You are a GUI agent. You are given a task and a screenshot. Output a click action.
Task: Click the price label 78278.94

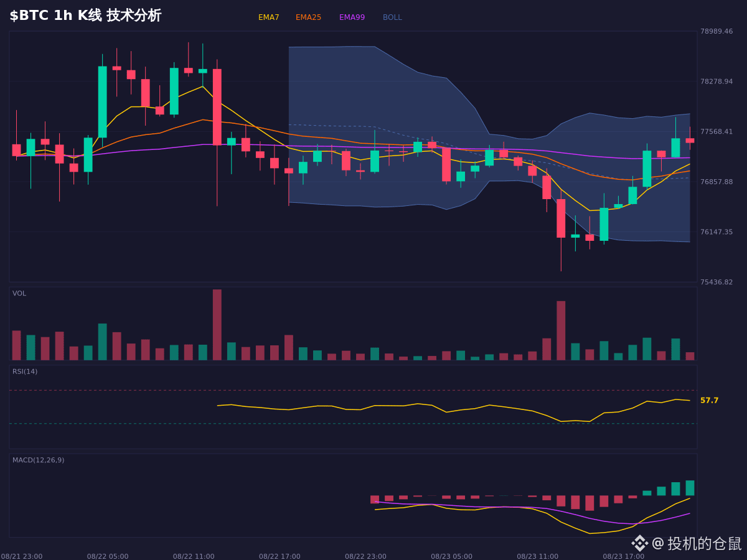tap(716, 82)
